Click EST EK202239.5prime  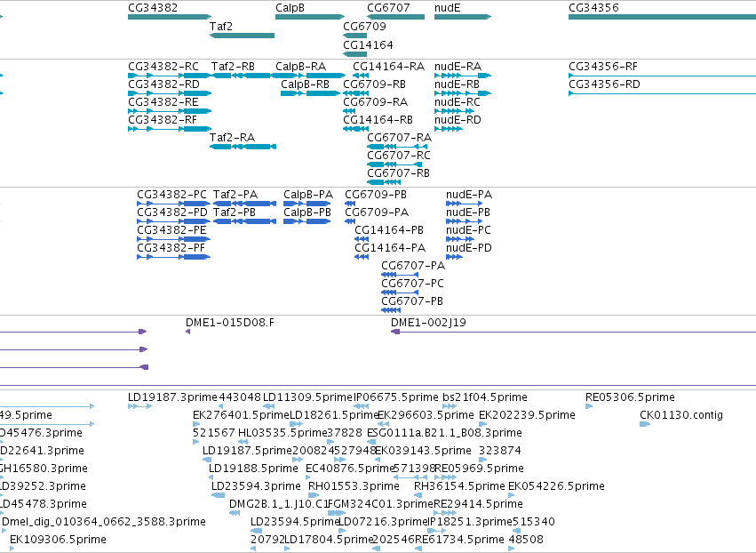(527, 415)
